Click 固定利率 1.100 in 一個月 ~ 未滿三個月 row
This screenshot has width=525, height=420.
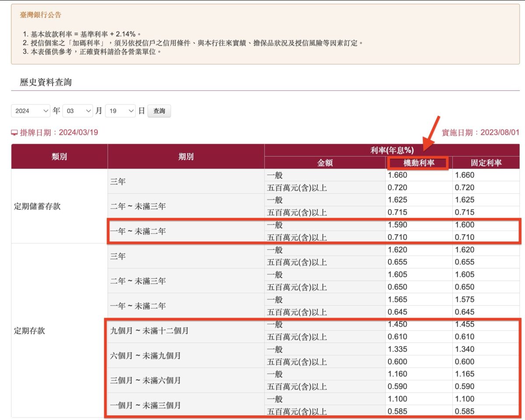click(465, 399)
